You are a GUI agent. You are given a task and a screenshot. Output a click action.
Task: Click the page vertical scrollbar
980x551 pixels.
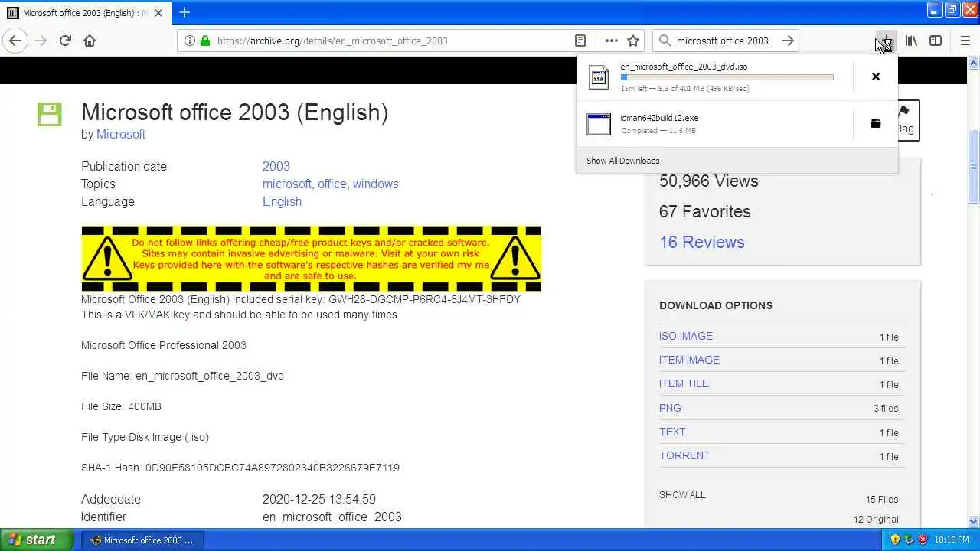pos(974,291)
